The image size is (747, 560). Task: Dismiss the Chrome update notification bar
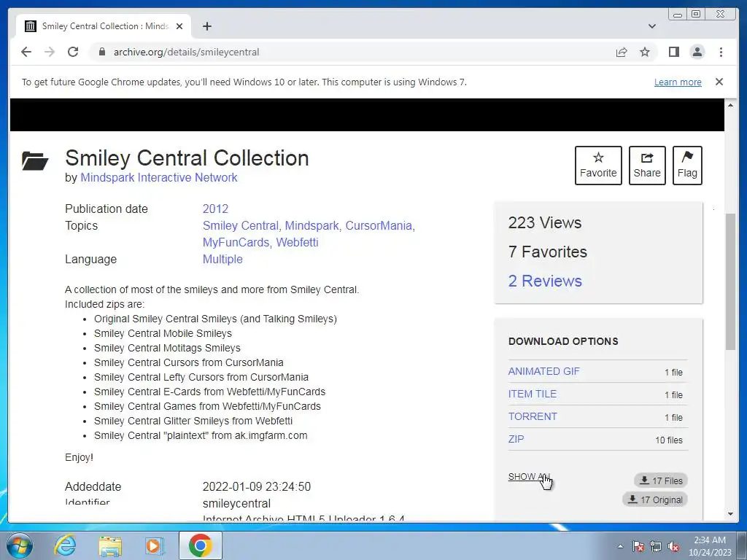719,82
